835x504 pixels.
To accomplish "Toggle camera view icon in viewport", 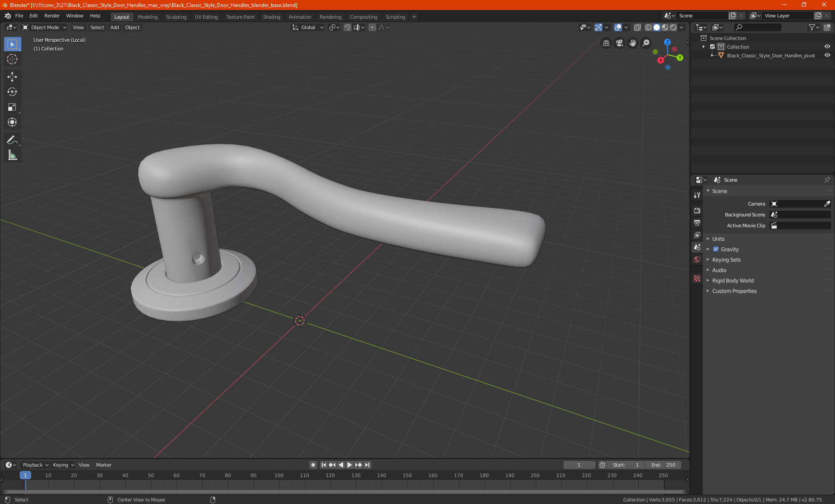I will coord(619,43).
